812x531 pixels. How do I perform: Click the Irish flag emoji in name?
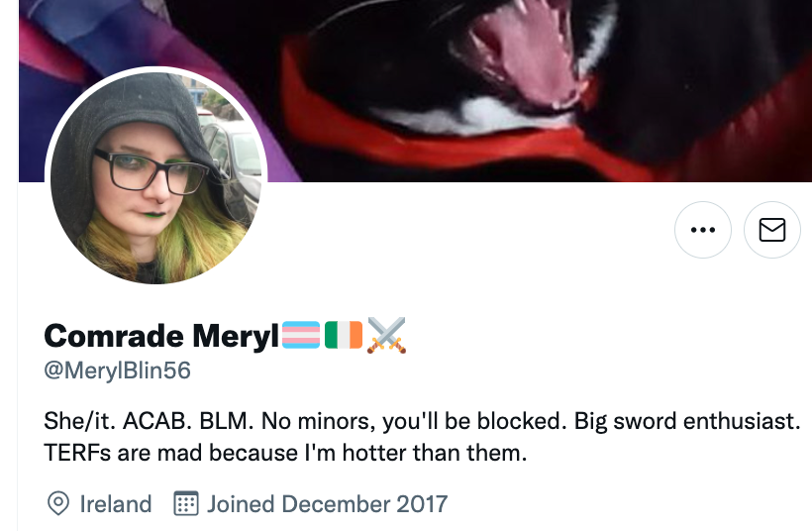coord(344,335)
